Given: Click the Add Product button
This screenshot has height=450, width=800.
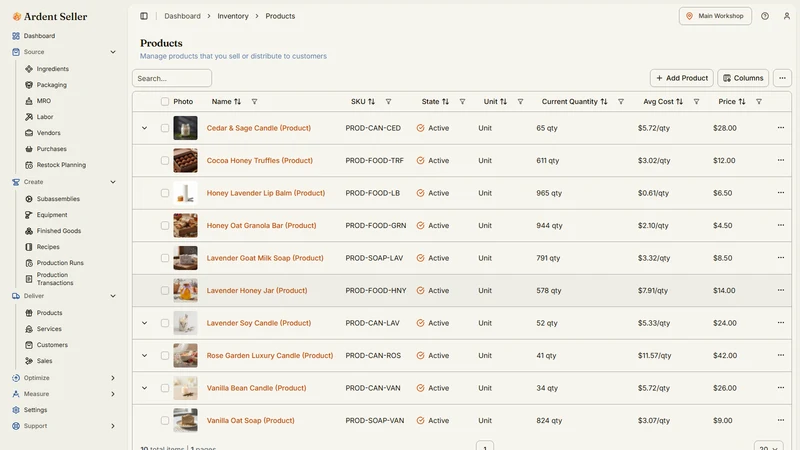Looking at the screenshot, I should pyautogui.click(x=682, y=78).
